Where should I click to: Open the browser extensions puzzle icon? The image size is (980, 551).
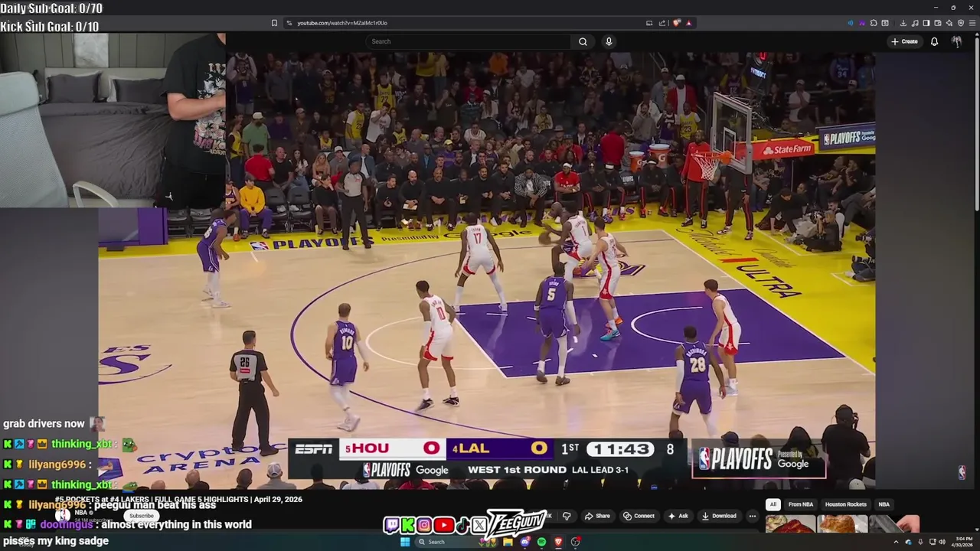[874, 23]
